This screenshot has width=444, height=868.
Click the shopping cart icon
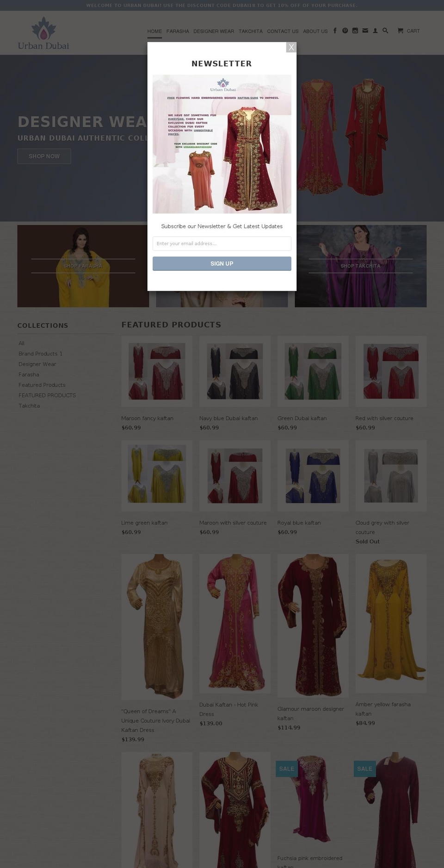click(x=401, y=31)
